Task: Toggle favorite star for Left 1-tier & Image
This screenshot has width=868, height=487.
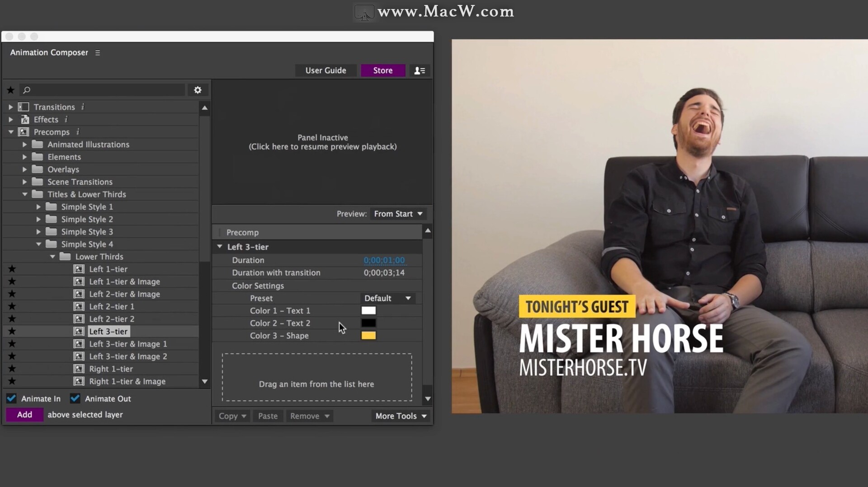Action: click(12, 281)
